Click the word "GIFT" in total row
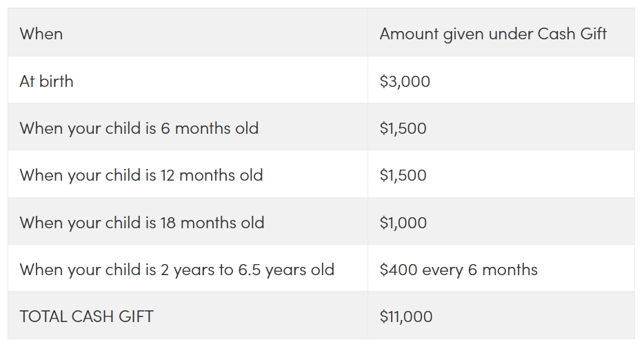Viewport: 644px width, 351px height. click(x=136, y=317)
